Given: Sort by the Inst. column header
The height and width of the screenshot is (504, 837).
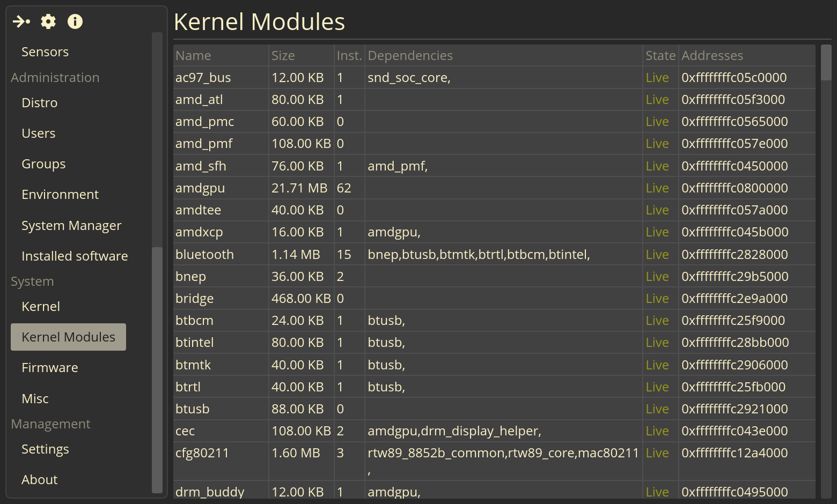Looking at the screenshot, I should (349, 56).
